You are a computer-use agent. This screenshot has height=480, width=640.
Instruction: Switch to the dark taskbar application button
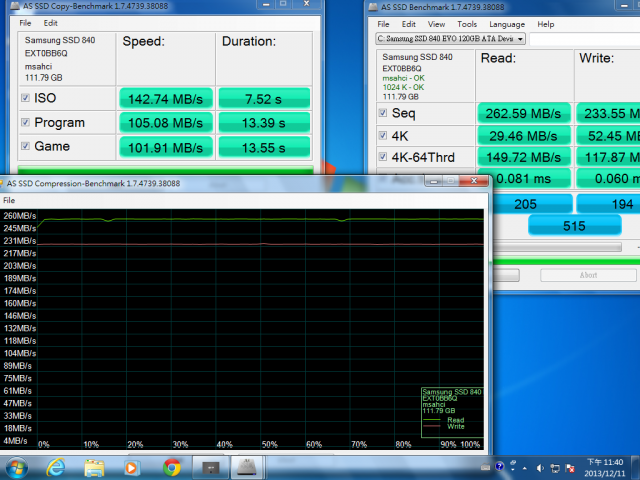tap(211, 468)
